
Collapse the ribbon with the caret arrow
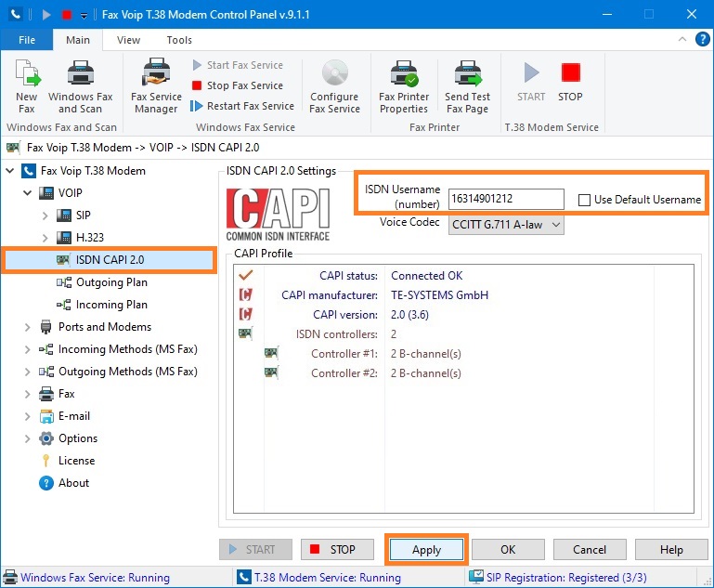pyautogui.click(x=682, y=39)
